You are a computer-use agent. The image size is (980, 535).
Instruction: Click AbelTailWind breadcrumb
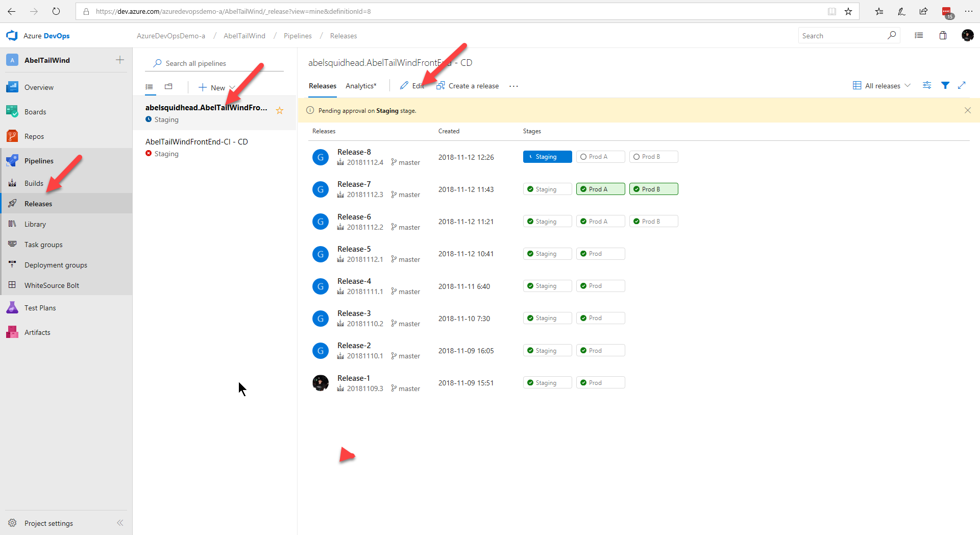click(244, 36)
